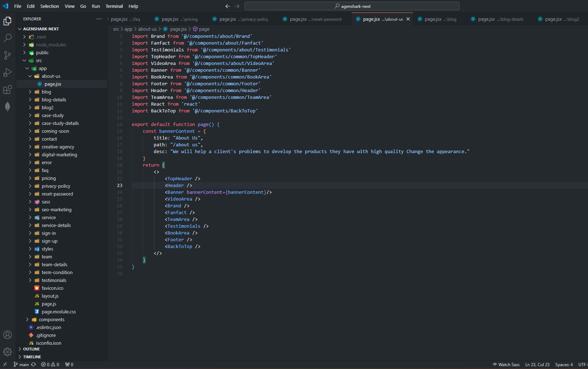
Task: Open page.js in the explorer
Action: point(49,304)
